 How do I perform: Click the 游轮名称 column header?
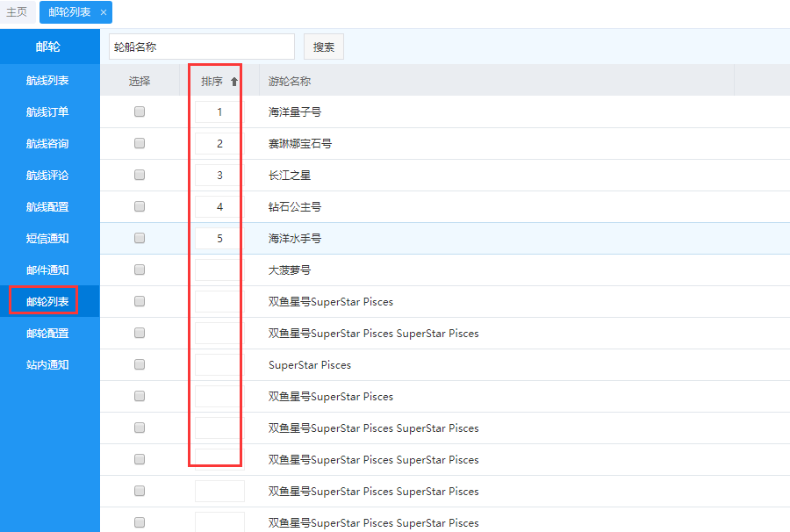290,82
